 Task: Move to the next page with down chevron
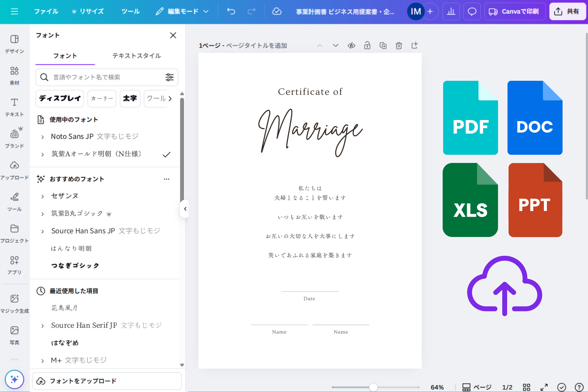pyautogui.click(x=336, y=45)
